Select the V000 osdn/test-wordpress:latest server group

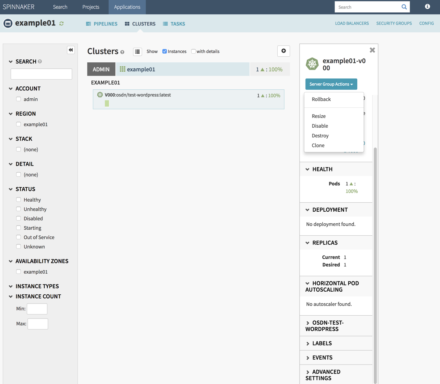click(189, 99)
